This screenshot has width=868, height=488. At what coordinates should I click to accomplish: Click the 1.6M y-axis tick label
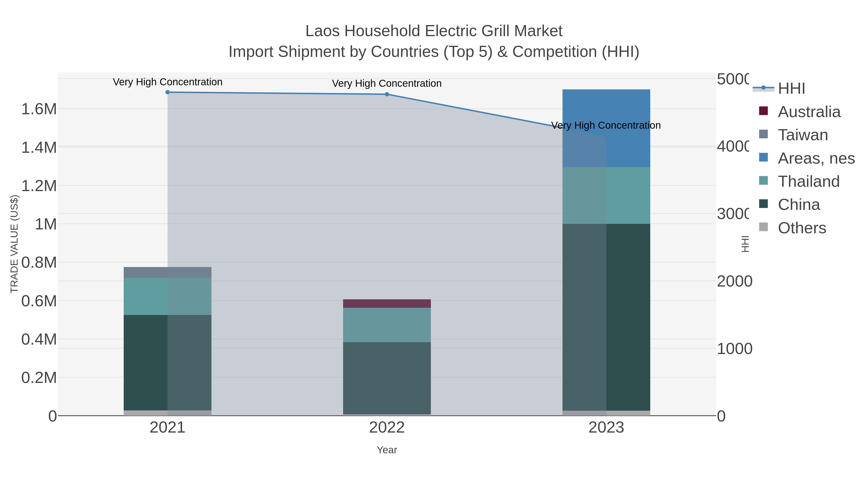(39, 109)
